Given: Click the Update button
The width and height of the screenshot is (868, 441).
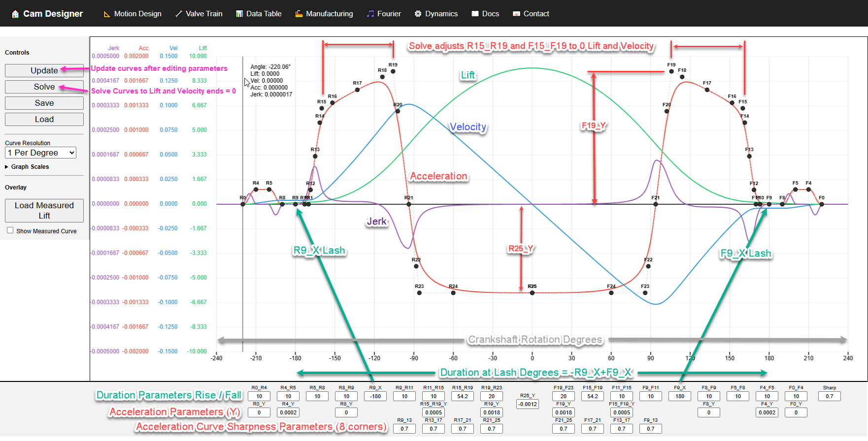Looking at the screenshot, I should [44, 70].
